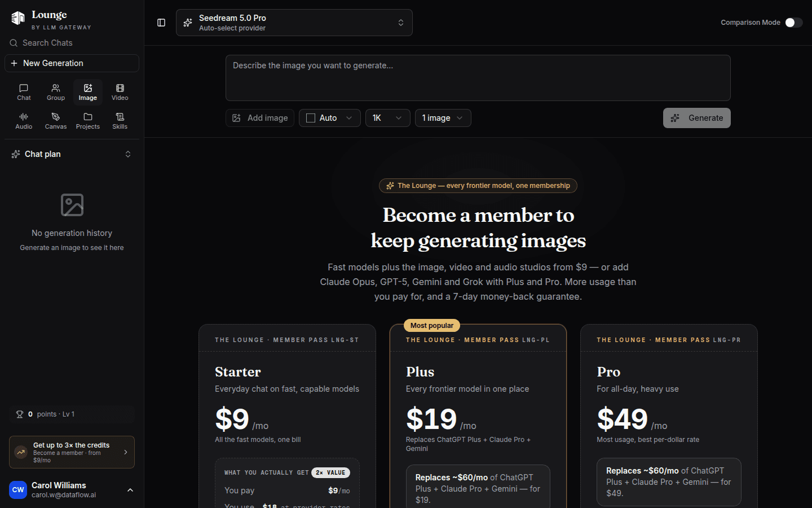This screenshot has height=508, width=812.
Task: Open Search Chats
Action: 72,43
